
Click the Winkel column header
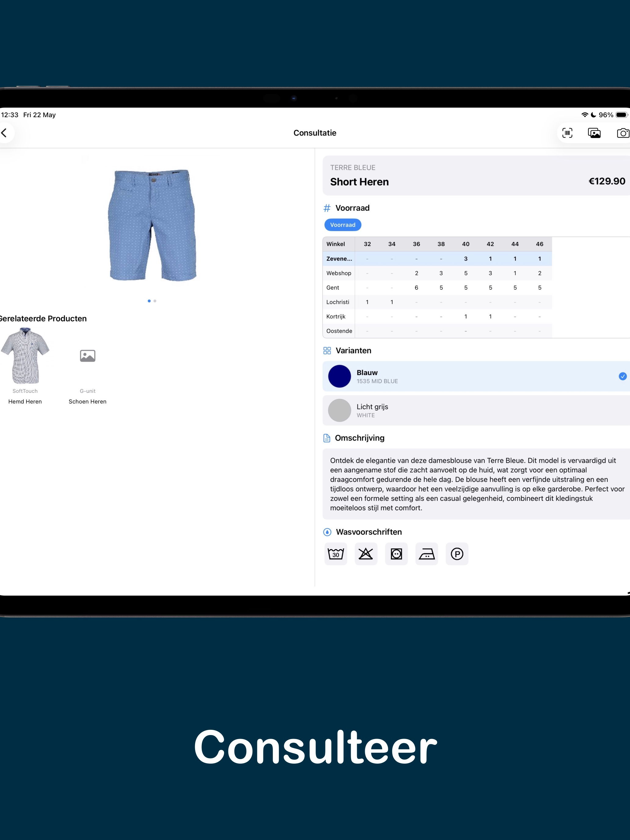pyautogui.click(x=336, y=244)
